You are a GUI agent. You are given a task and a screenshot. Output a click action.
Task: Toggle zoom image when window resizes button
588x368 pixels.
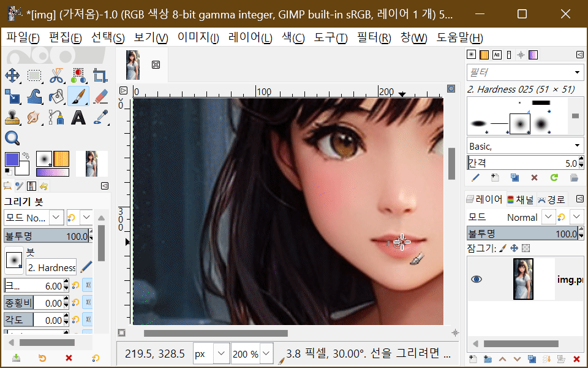point(451,88)
